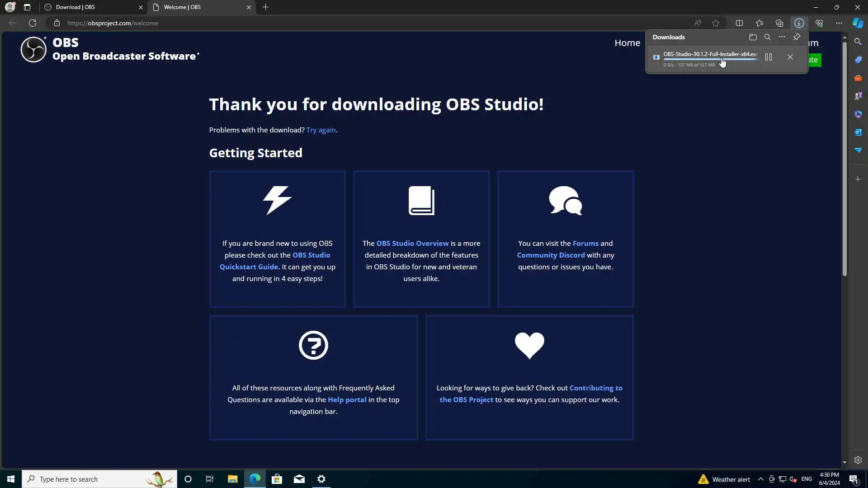This screenshot has width=868, height=488.
Task: Search downloads with the magnifier icon
Action: [x=767, y=37]
